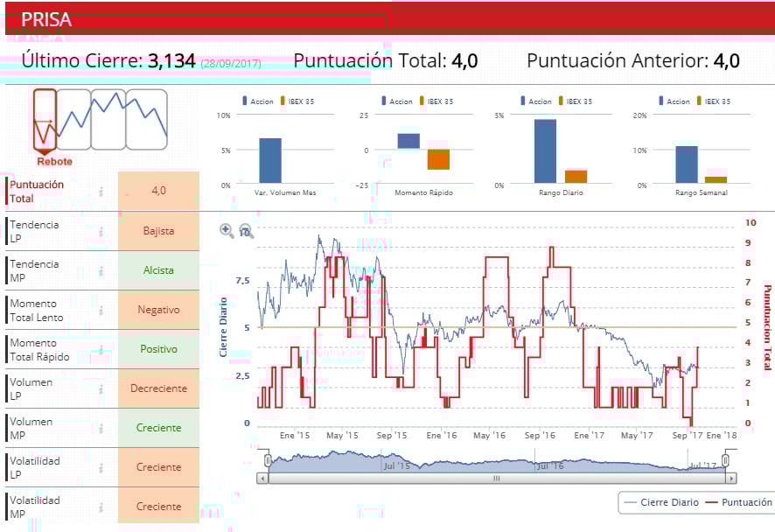Click the left scroll arrow of the navigator
Viewport: 775px width, 532px height.
click(x=262, y=478)
